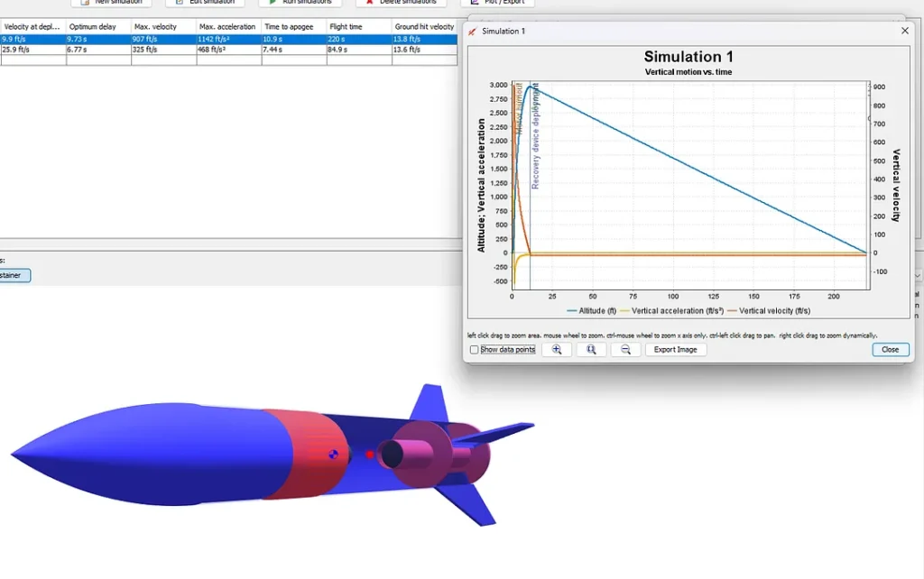
Task: Enable the Show data points checkbox
Action: pos(475,350)
